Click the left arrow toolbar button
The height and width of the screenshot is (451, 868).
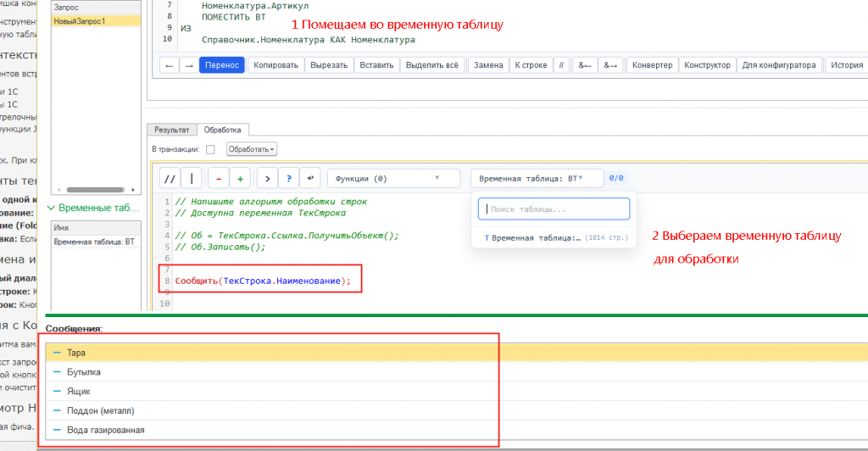click(169, 65)
